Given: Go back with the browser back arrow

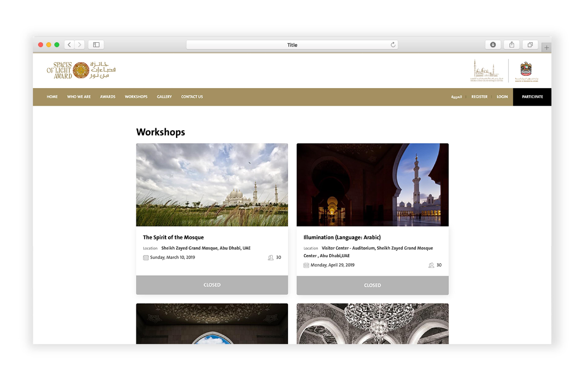Looking at the screenshot, I should click(x=69, y=45).
